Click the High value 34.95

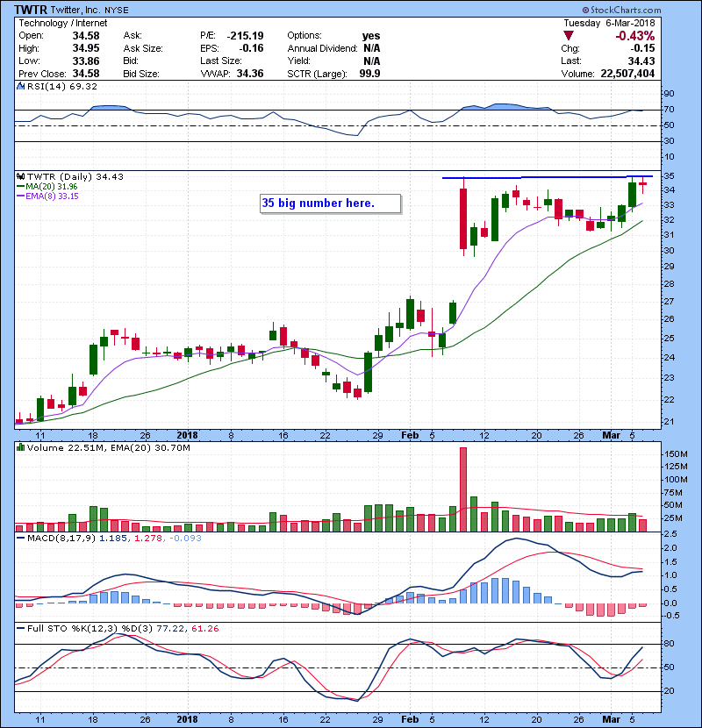click(86, 48)
